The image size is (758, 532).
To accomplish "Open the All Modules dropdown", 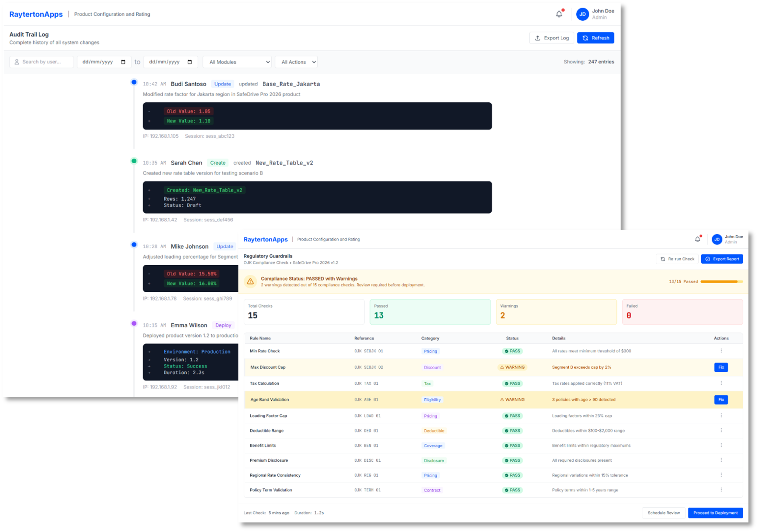I will coord(237,62).
